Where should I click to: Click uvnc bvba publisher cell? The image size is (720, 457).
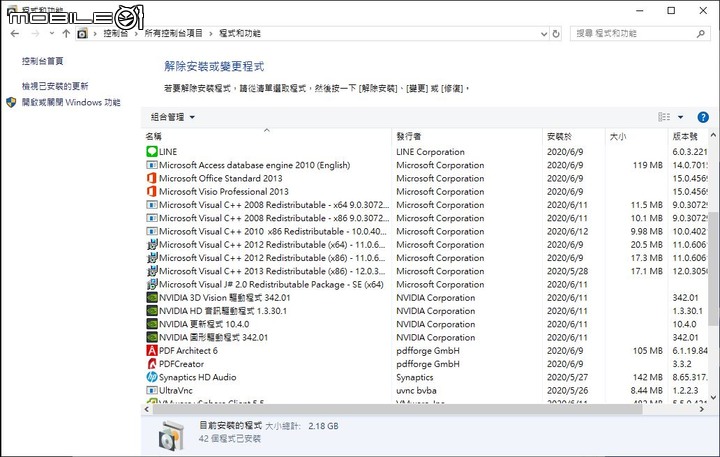(416, 390)
